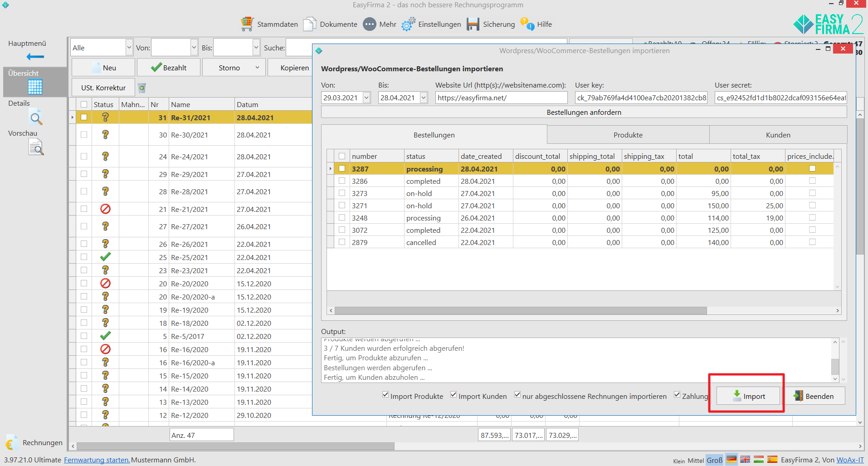Sort invoices by Datum column header
Image resolution: width=868 pixels, height=466 pixels.
point(273,104)
